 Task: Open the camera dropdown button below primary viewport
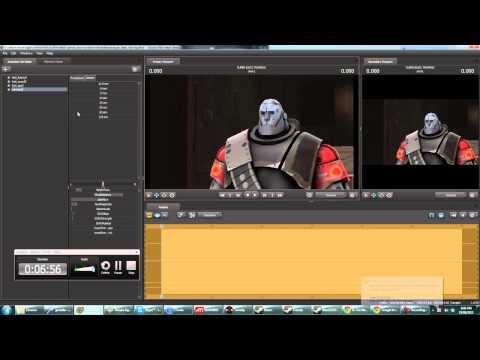[x=331, y=195]
